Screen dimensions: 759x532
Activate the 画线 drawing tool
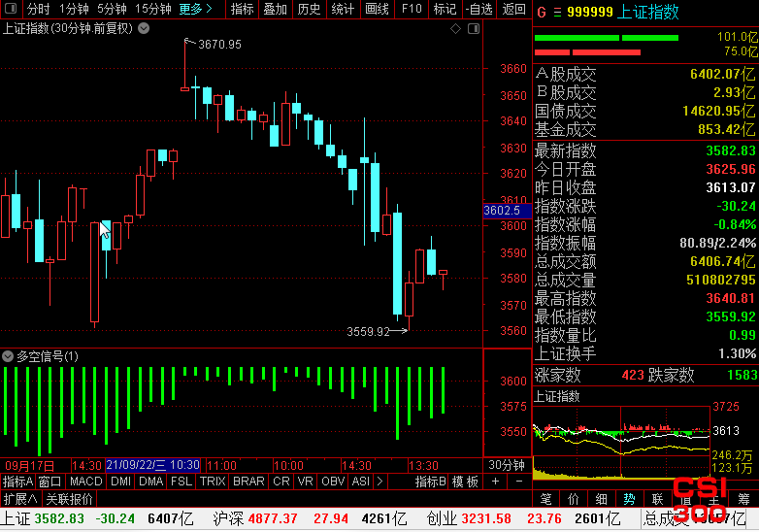(x=377, y=9)
